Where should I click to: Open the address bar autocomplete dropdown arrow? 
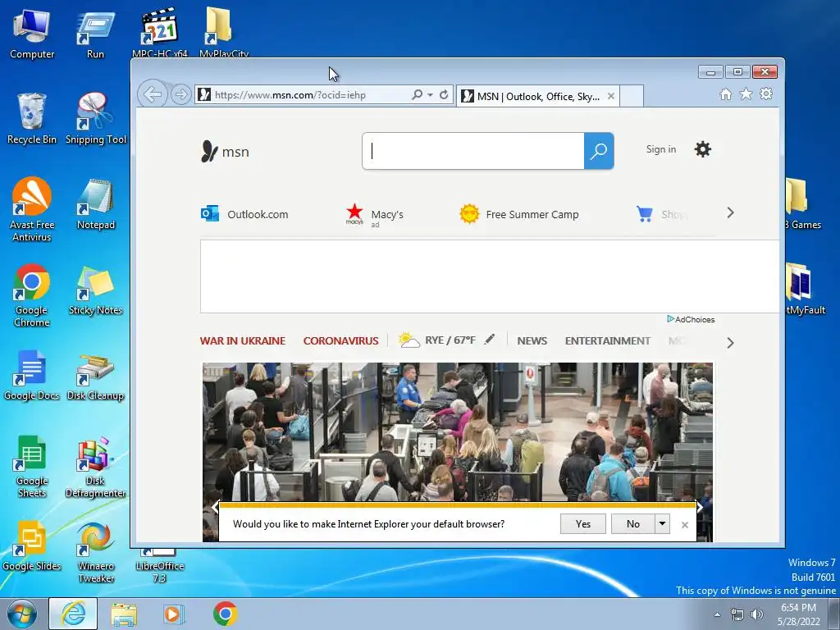430,95
